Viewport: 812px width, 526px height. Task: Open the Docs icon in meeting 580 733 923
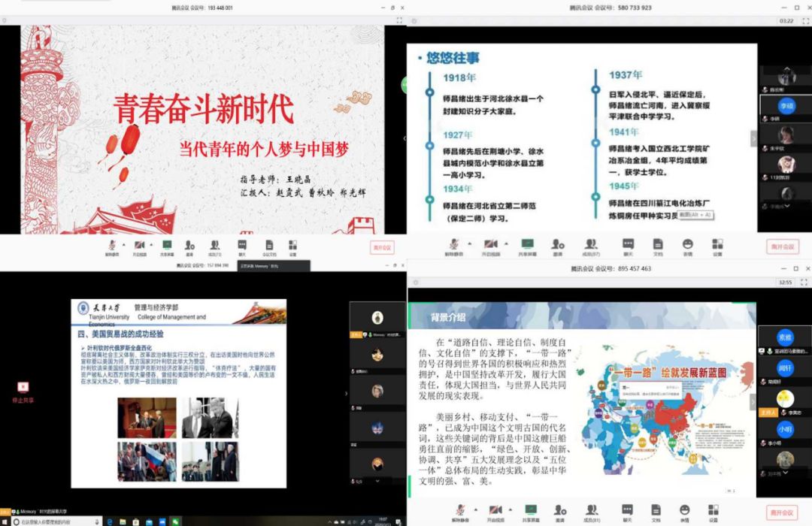(x=658, y=245)
